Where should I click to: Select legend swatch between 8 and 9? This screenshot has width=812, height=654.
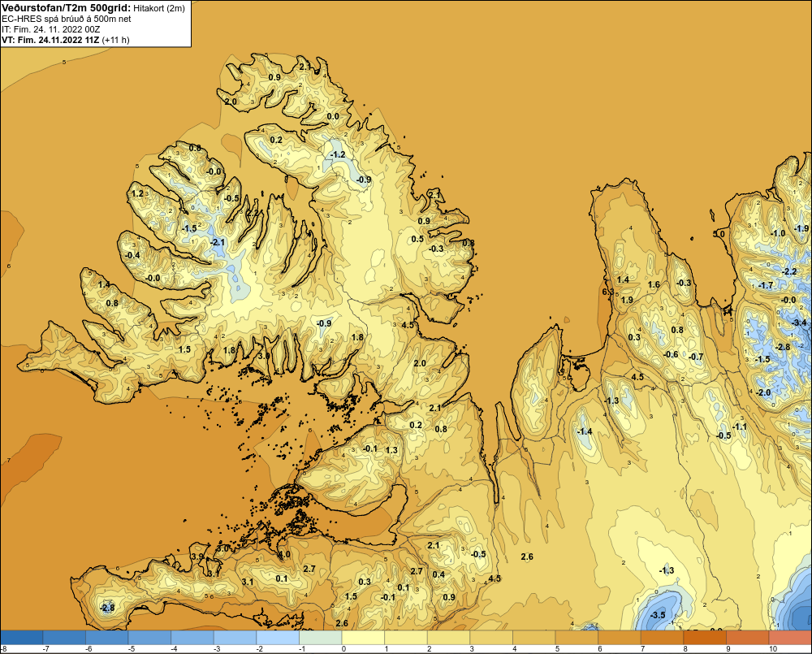click(705, 638)
